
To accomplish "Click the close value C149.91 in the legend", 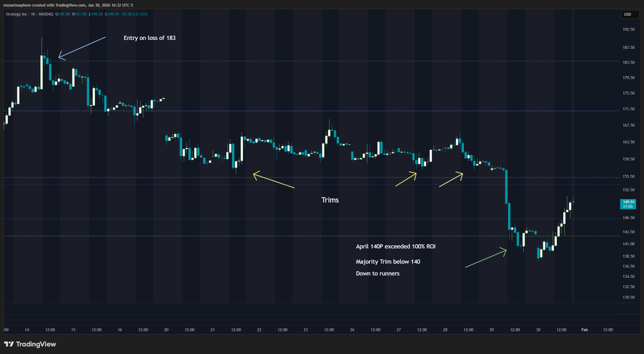I will [112, 15].
